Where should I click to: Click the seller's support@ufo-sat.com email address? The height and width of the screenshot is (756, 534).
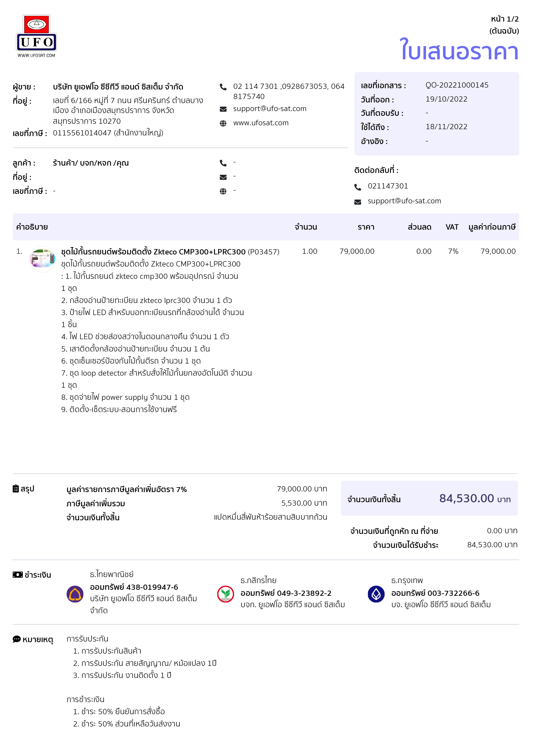(x=269, y=109)
